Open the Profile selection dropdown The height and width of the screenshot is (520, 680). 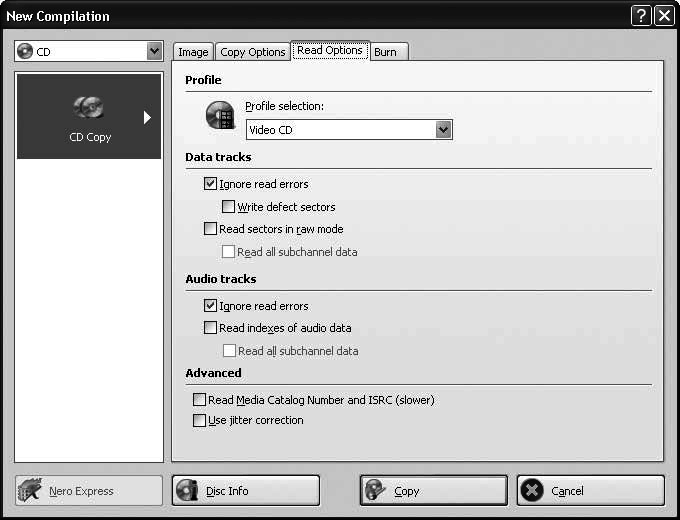(x=444, y=130)
